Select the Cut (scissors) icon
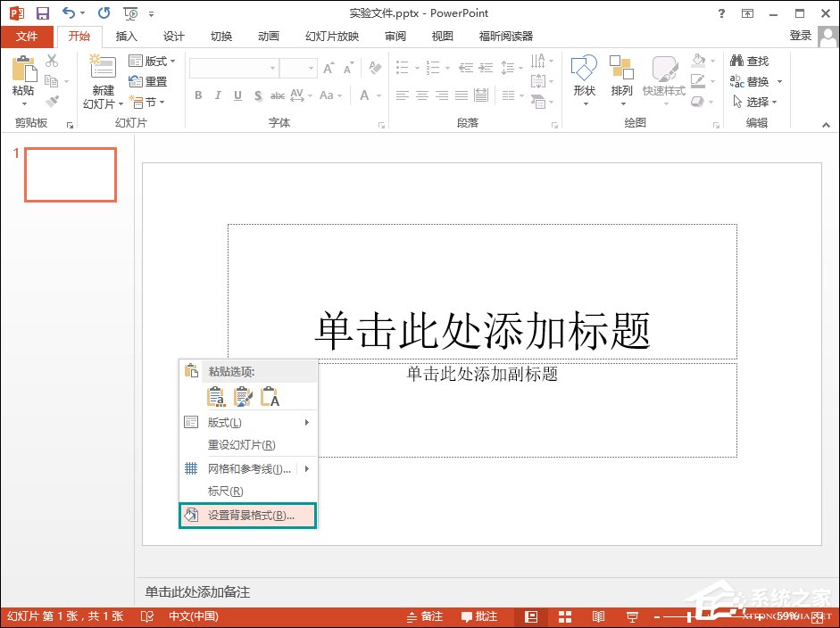This screenshot has height=628, width=840. pyautogui.click(x=52, y=60)
